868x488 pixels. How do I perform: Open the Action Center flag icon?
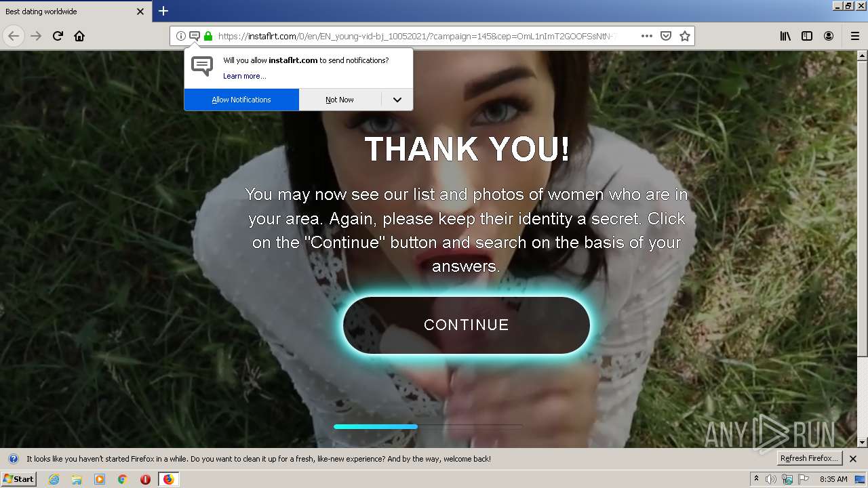tap(804, 479)
